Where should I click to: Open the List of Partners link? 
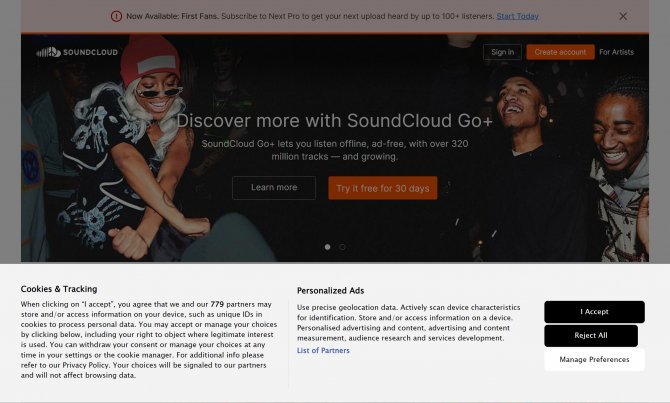(323, 350)
